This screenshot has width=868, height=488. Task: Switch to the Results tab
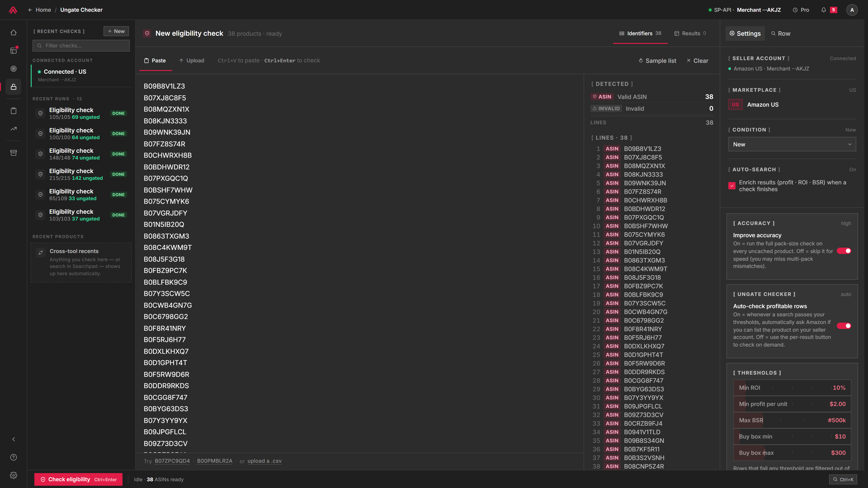(690, 33)
